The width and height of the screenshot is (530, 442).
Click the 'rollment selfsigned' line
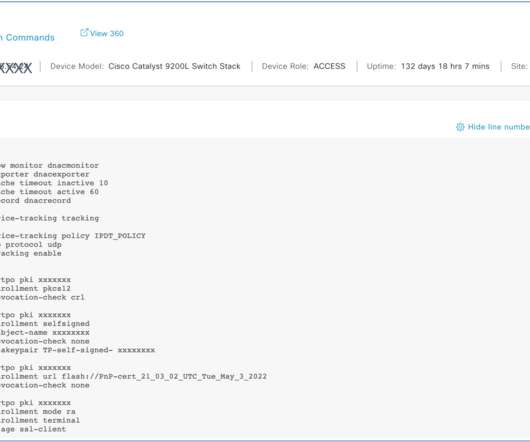45,323
